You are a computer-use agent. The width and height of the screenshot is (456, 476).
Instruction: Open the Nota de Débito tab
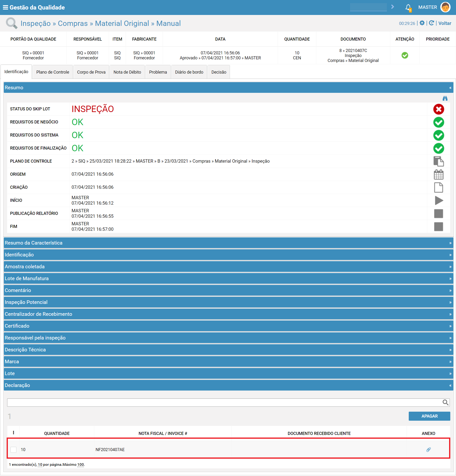(x=127, y=72)
